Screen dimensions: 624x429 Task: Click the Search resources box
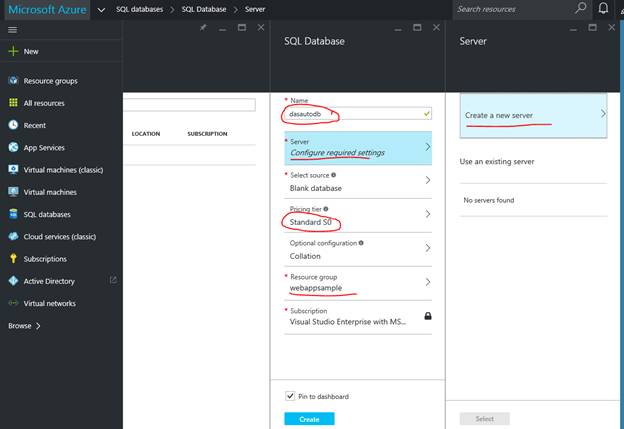click(515, 9)
